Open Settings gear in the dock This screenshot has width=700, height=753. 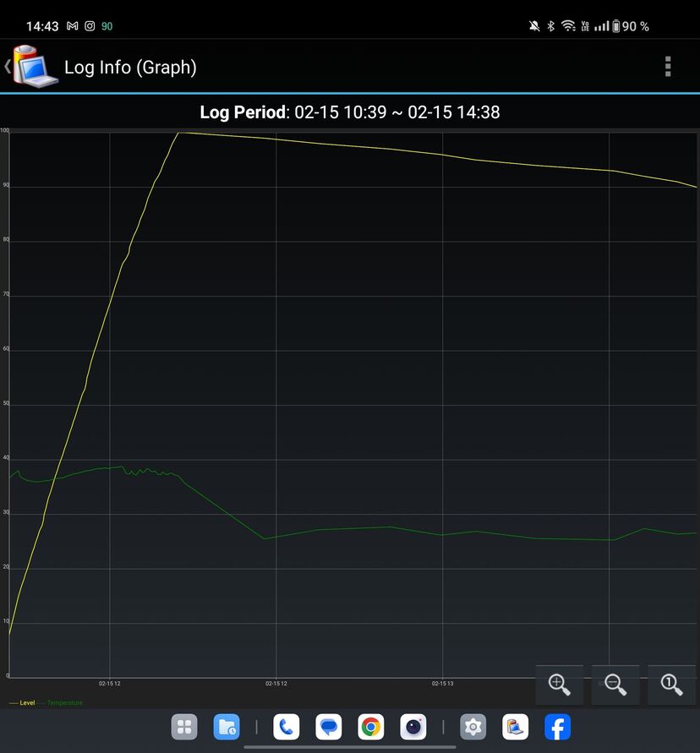coord(473,727)
